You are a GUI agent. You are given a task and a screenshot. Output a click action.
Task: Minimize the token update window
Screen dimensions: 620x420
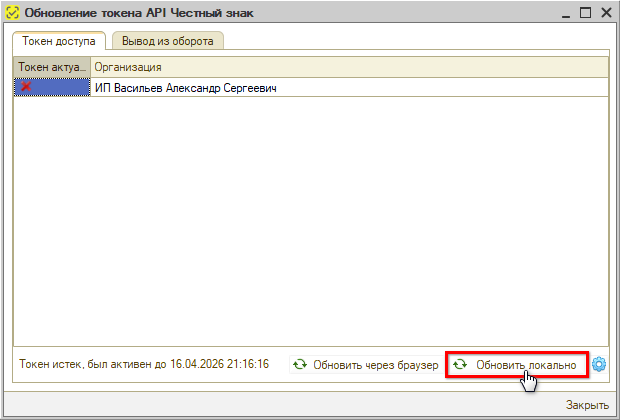567,12
